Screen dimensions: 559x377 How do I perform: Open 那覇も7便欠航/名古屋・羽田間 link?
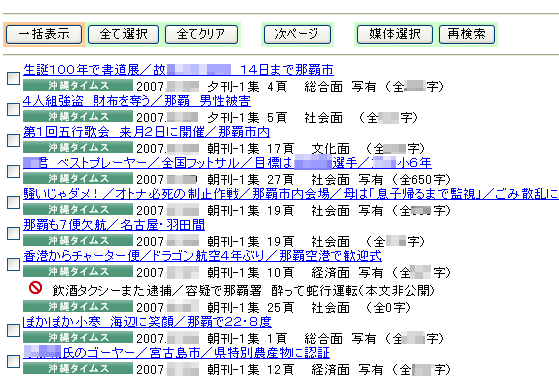[x=114, y=225]
